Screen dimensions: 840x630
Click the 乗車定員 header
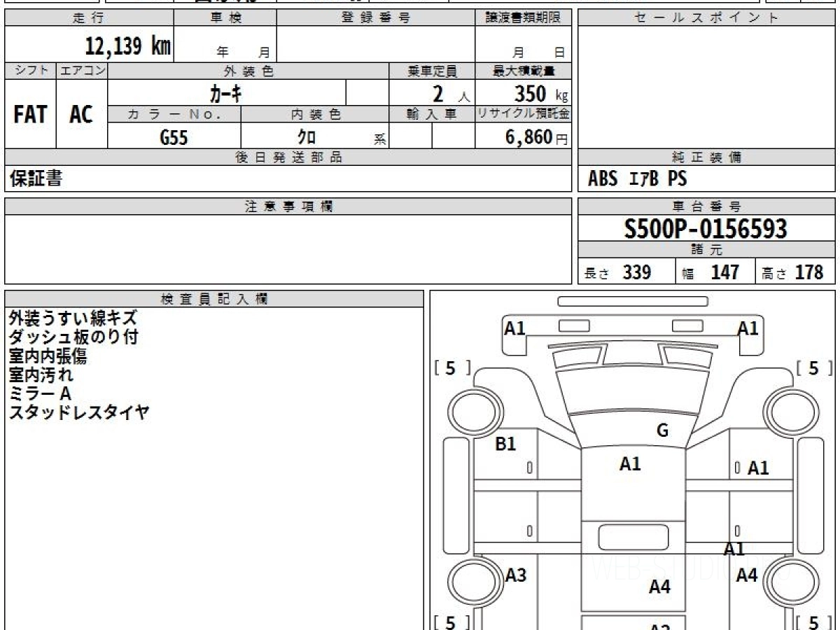(x=432, y=71)
